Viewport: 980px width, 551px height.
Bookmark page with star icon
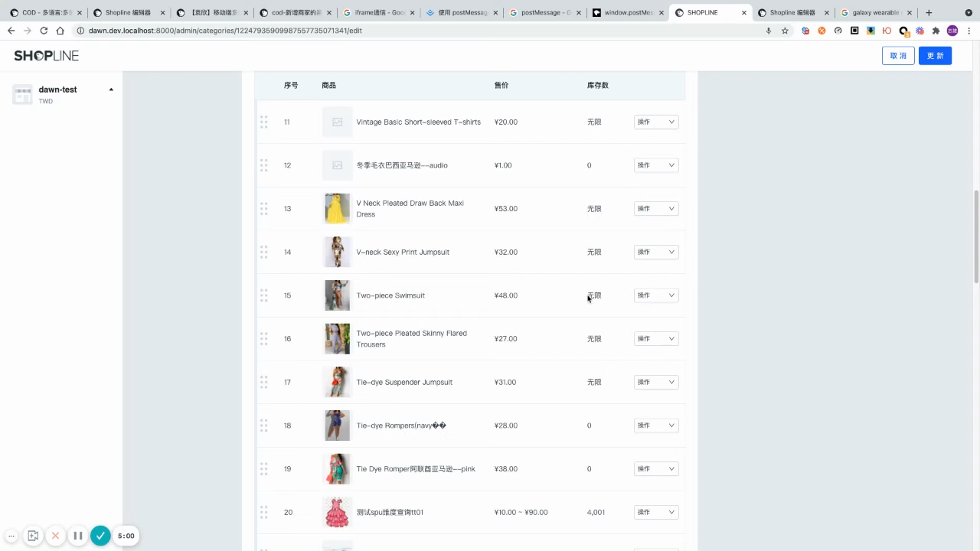(785, 31)
